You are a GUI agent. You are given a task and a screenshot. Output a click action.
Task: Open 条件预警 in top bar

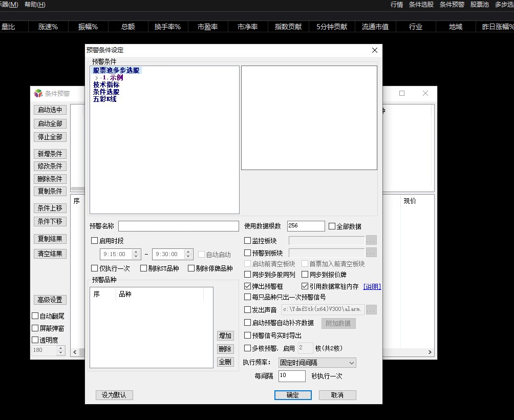pyautogui.click(x=452, y=5)
